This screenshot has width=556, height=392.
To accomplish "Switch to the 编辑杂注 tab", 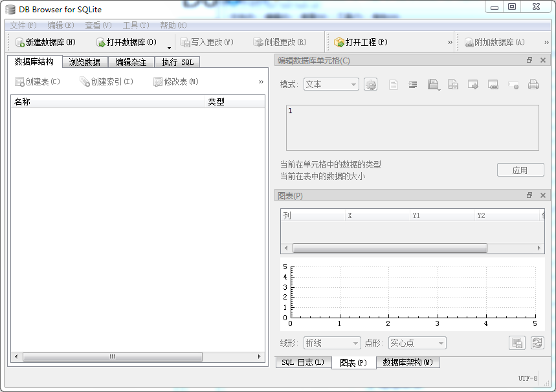I will click(131, 62).
